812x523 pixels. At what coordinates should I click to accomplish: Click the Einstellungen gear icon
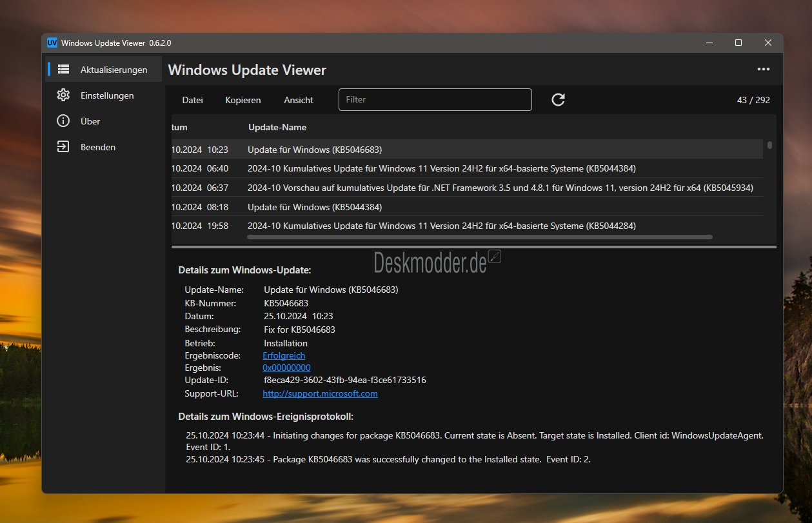pos(63,95)
